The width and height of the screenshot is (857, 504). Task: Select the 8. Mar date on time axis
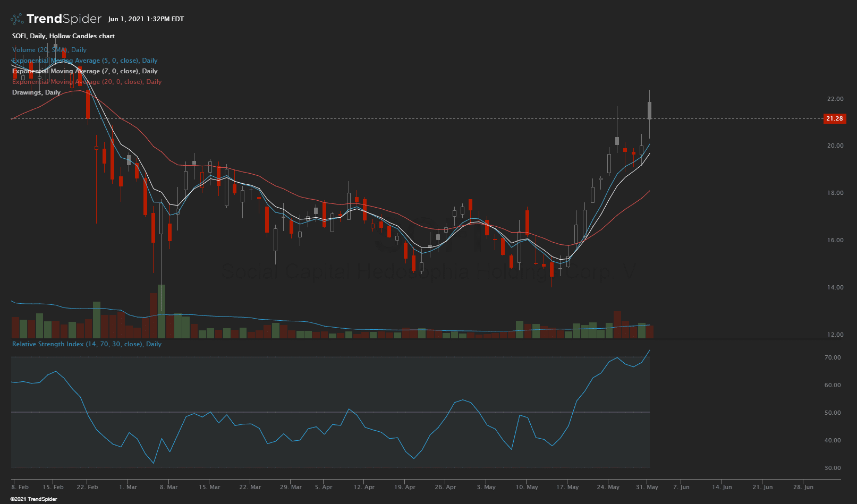pos(169,487)
